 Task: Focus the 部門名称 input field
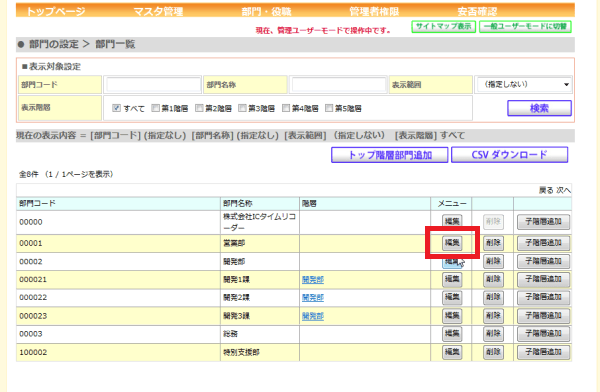coord(339,84)
